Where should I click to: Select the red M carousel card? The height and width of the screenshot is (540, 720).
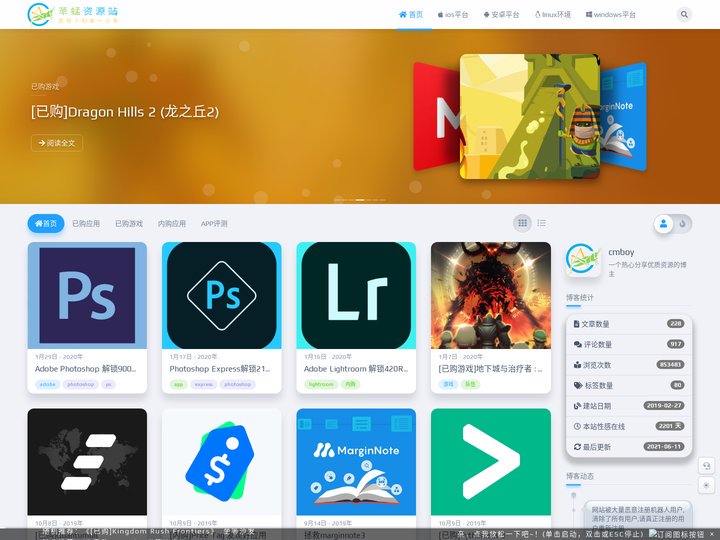[x=436, y=117]
